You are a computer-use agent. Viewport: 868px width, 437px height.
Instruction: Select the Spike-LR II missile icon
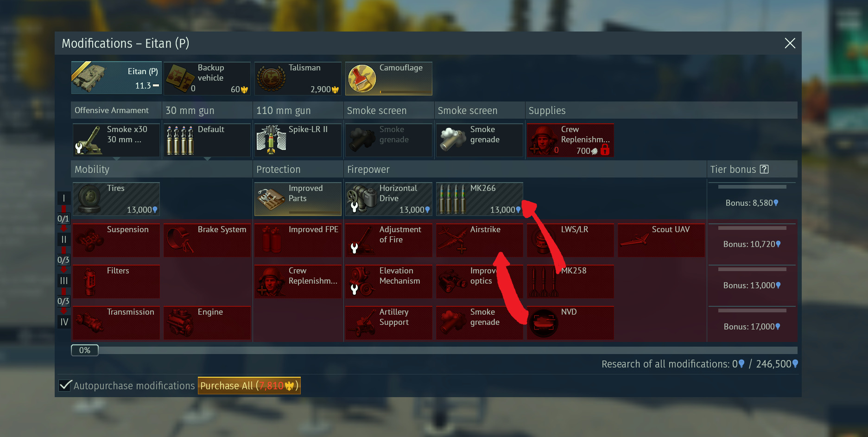pyautogui.click(x=272, y=140)
